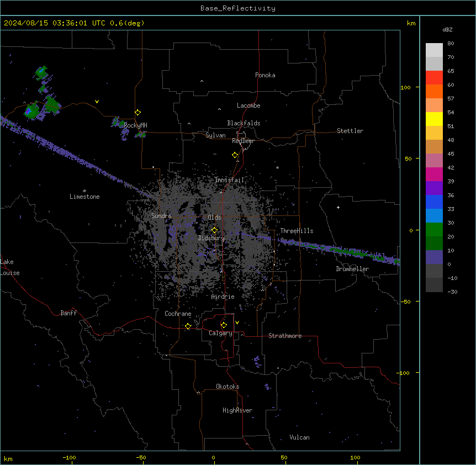Click the white plus marker north of Drumheller
This screenshot has height=465, width=476.
click(338, 207)
